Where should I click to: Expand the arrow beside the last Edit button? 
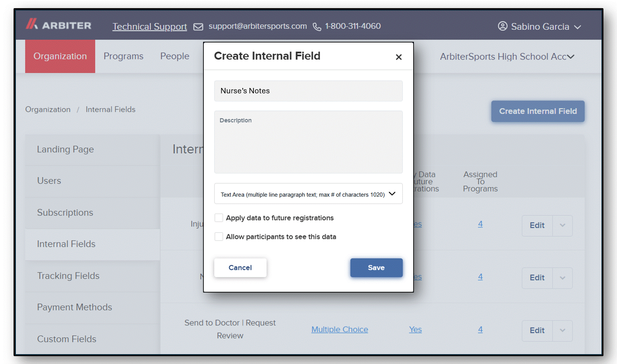point(562,331)
